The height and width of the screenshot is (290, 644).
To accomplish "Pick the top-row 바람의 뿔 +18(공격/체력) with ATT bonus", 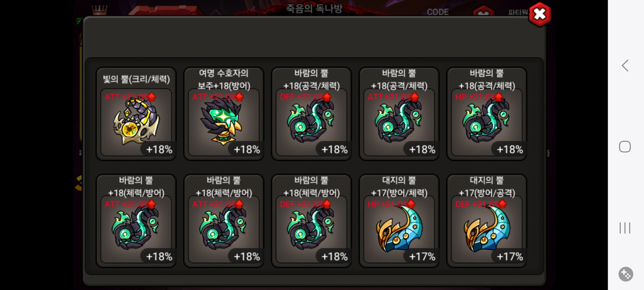I will (x=399, y=114).
